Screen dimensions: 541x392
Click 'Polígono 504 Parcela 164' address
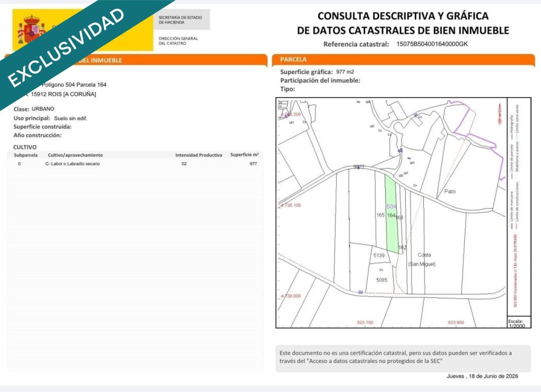point(74,85)
